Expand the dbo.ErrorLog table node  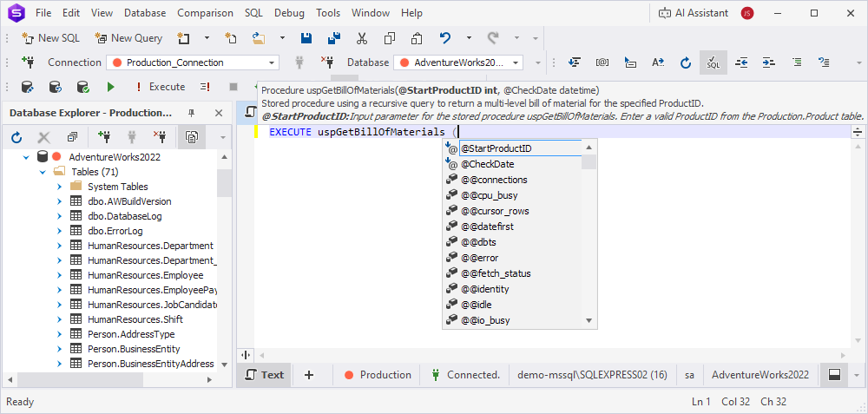click(59, 231)
